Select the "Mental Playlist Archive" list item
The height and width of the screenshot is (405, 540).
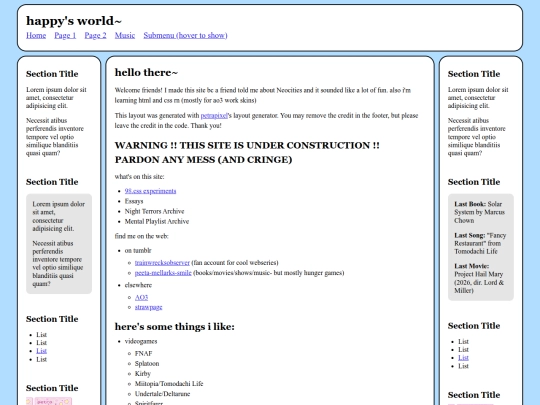point(157,221)
